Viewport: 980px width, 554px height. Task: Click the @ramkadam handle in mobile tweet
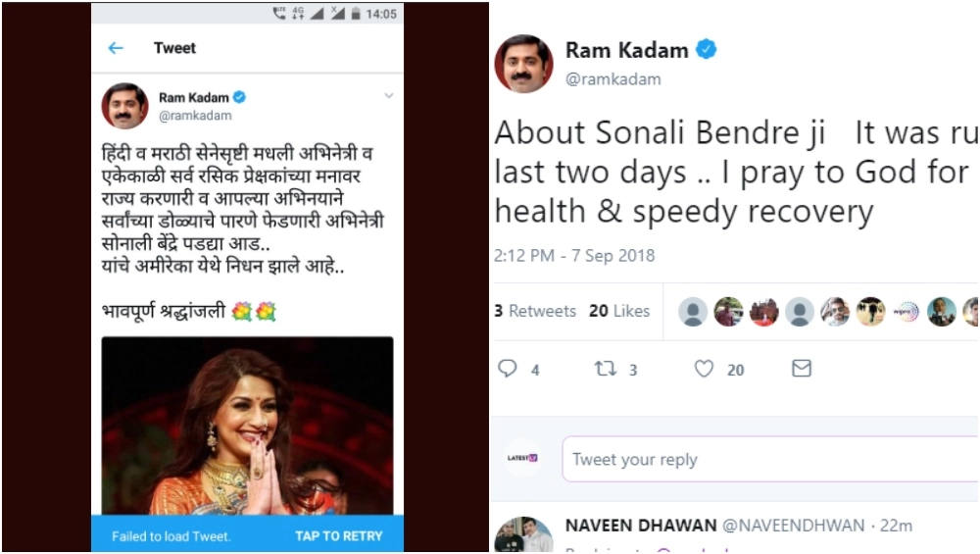click(195, 116)
